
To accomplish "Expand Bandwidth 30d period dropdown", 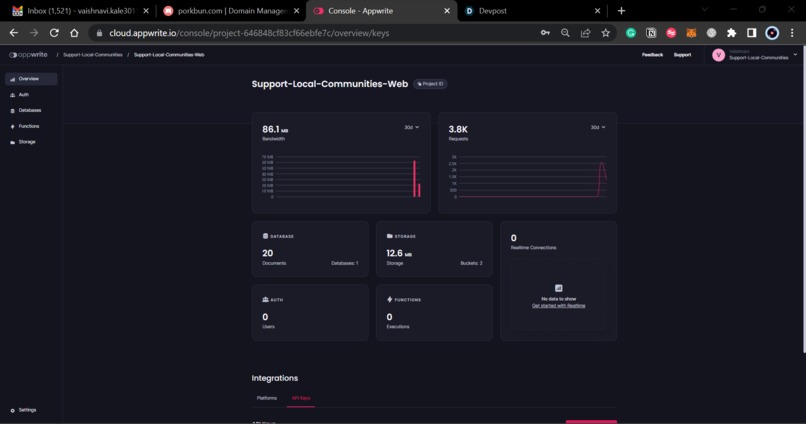I will pos(411,127).
